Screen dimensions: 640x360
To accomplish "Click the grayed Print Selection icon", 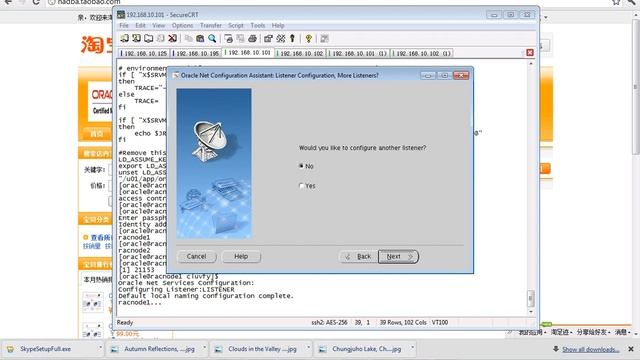I will click(x=240, y=38).
